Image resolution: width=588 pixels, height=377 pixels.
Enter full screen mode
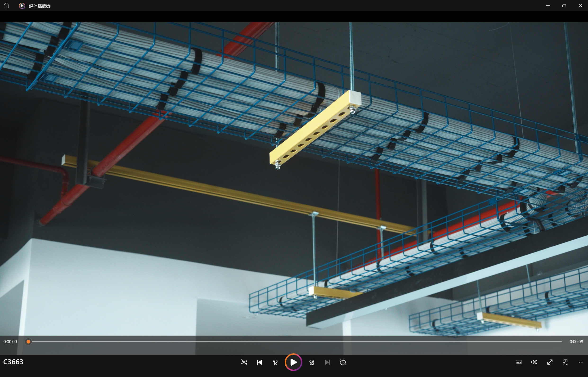550,362
